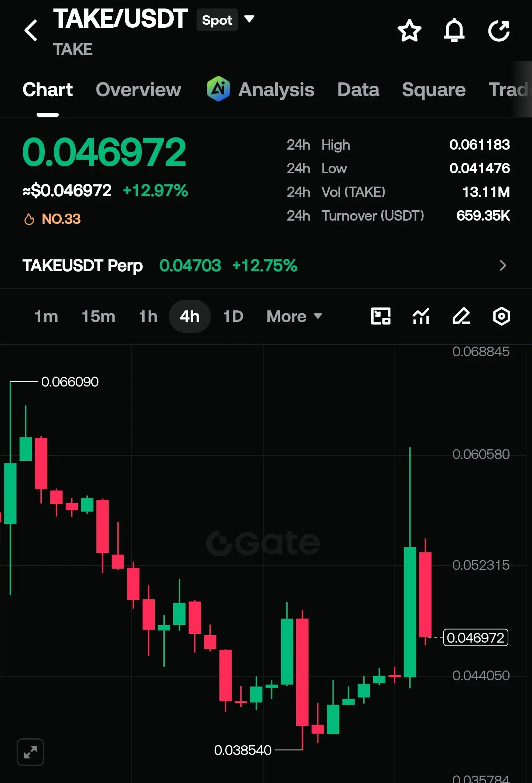The image size is (532, 783).
Task: Tap the NO.33 hot ranking label
Action: pos(61,219)
